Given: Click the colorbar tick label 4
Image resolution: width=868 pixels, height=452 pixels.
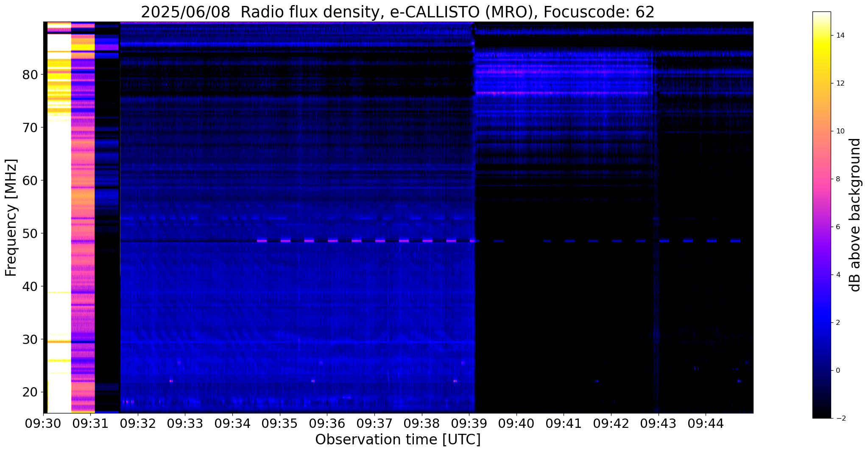Looking at the screenshot, I should pos(837,275).
